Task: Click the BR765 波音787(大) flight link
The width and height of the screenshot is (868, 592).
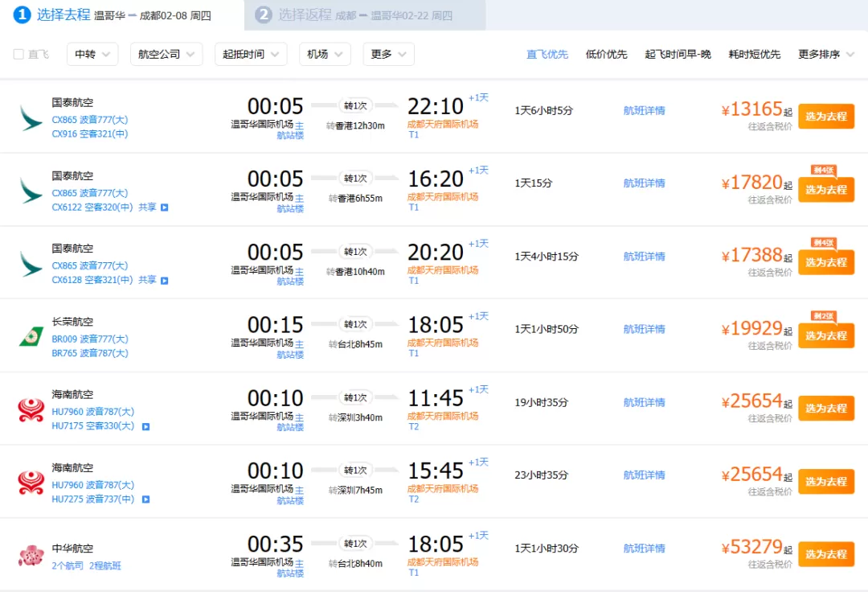Action: [90, 353]
